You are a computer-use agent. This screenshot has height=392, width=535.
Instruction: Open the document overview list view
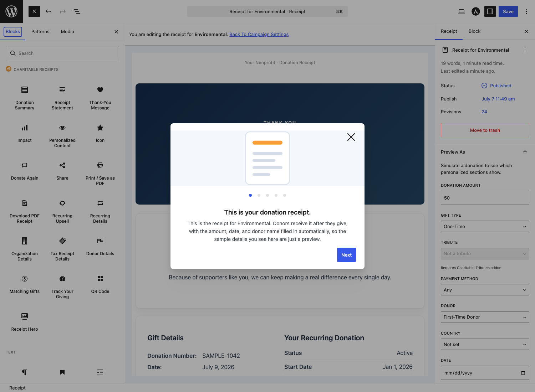(x=77, y=11)
